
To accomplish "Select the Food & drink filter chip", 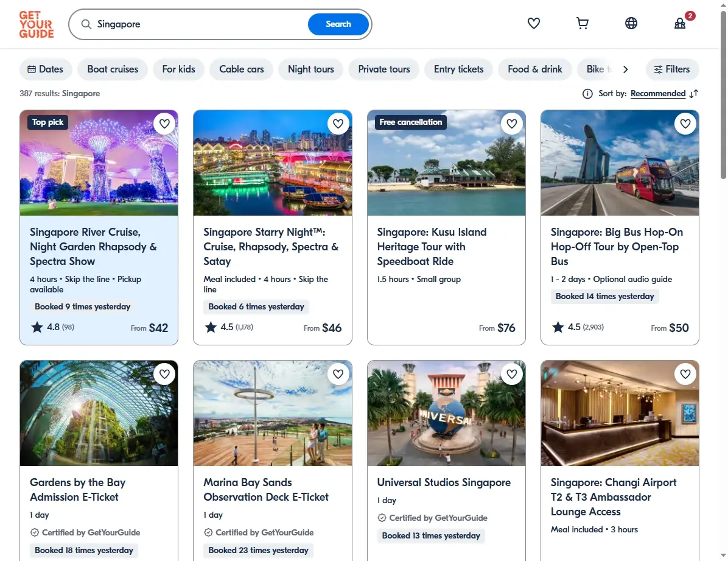I will pyautogui.click(x=535, y=69).
